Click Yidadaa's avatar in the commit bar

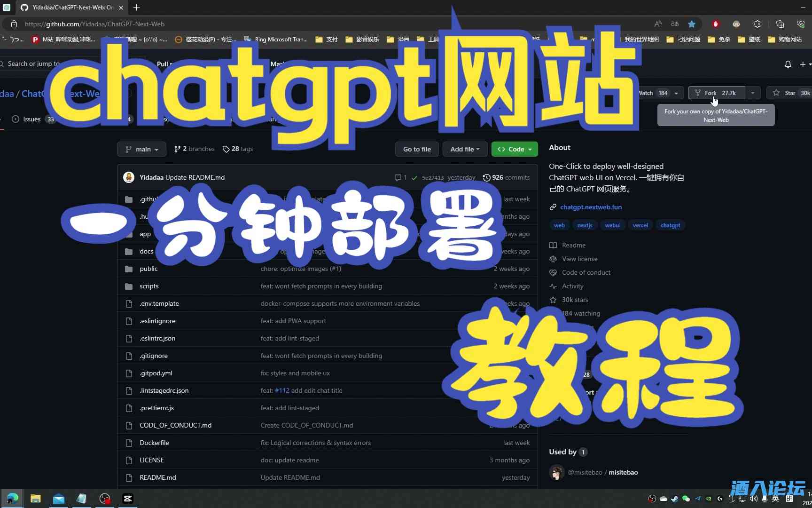click(129, 177)
